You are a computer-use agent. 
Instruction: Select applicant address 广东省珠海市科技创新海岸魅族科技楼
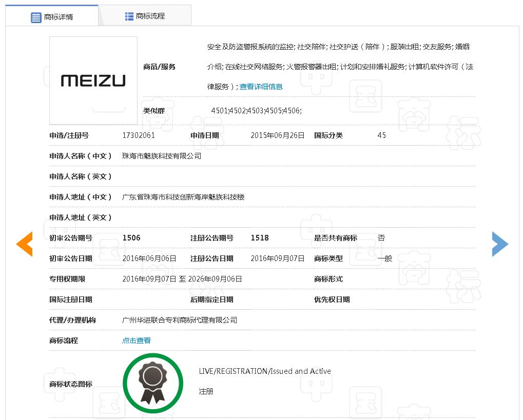tap(183, 197)
